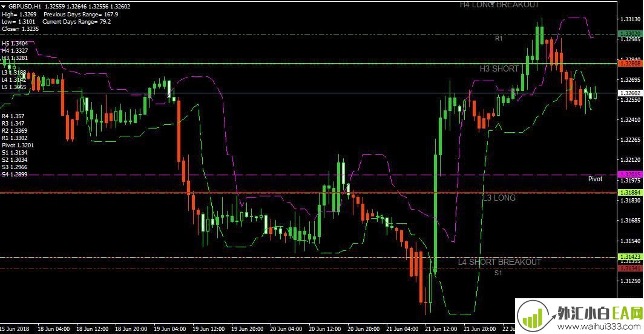644x334 pixels.
Task: Select the 'L3 LONG' chart label
Action: point(499,198)
